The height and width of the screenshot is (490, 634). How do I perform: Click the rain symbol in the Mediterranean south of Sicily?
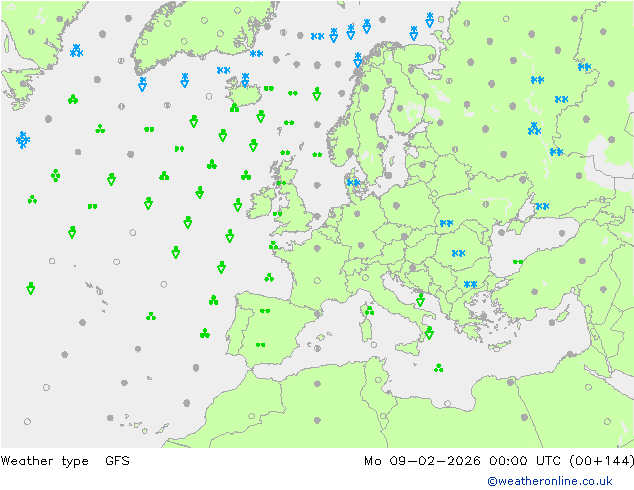pos(439,368)
